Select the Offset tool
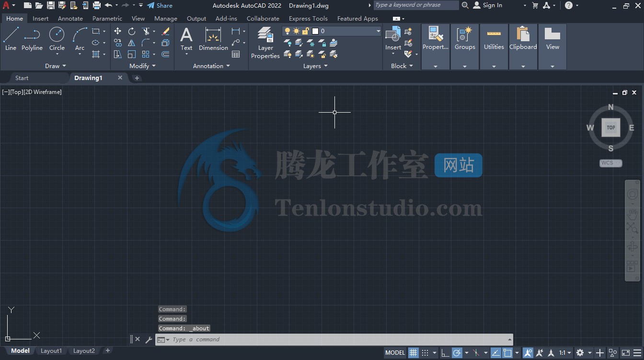Image resolution: width=644 pixels, height=360 pixels. point(166,54)
